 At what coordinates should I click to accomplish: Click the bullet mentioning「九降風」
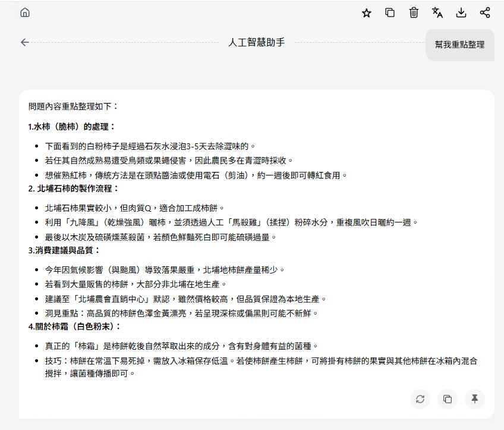click(231, 222)
